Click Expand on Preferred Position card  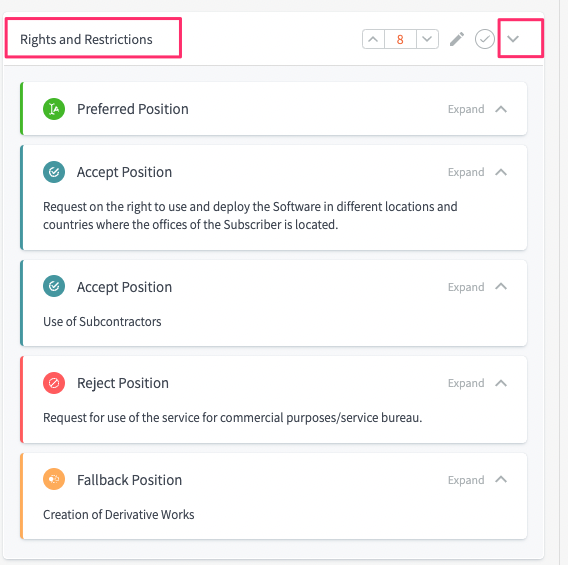tap(466, 109)
